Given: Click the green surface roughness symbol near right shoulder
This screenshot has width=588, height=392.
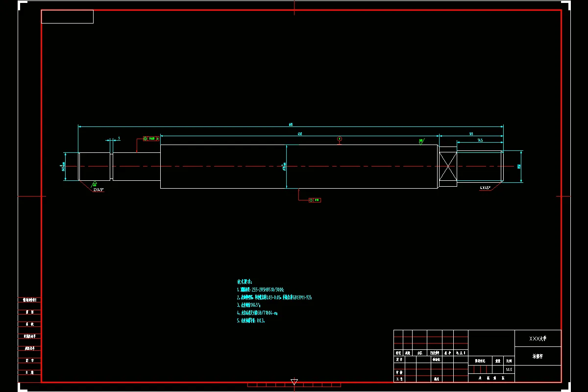Looking at the screenshot, I should [x=420, y=142].
